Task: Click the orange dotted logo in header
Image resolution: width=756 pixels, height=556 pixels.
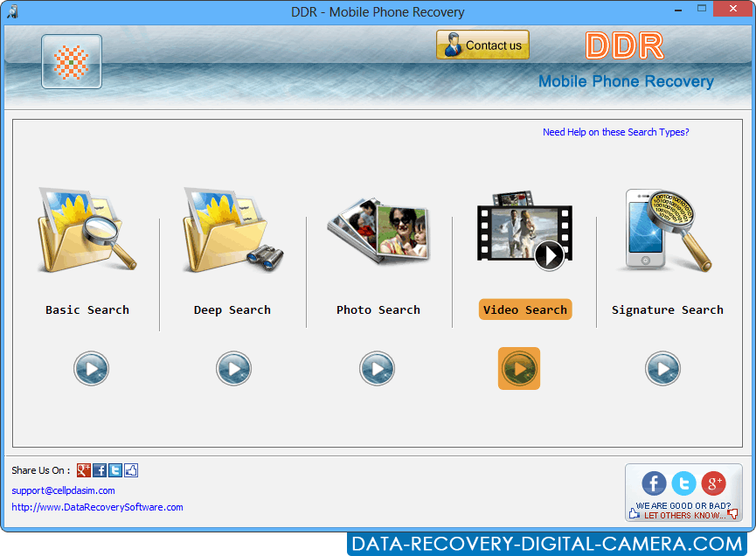Action: point(72,62)
